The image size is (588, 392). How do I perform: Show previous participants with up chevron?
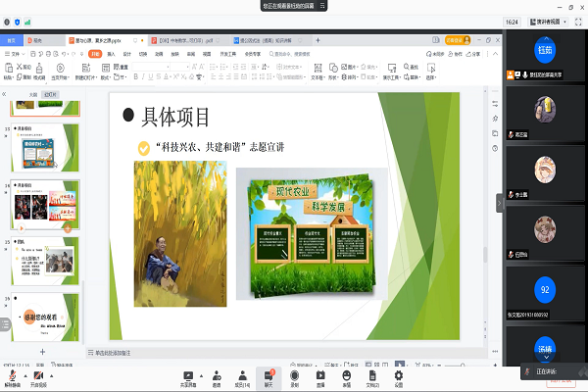pos(546,38)
